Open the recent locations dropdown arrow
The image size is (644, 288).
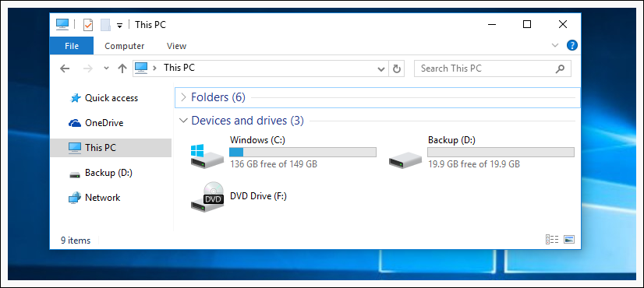[x=106, y=68]
